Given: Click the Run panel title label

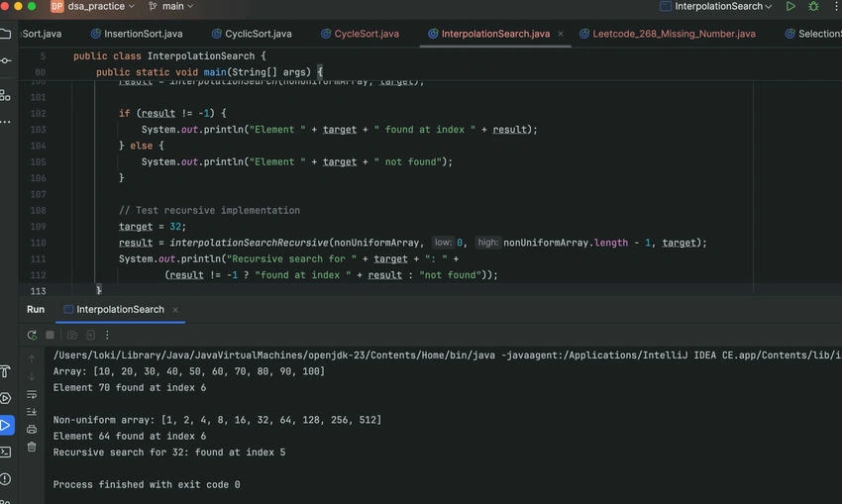Looking at the screenshot, I should point(36,310).
